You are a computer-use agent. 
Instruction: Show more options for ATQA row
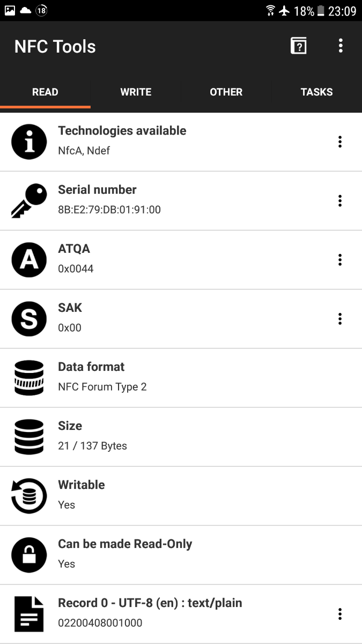[340, 260]
